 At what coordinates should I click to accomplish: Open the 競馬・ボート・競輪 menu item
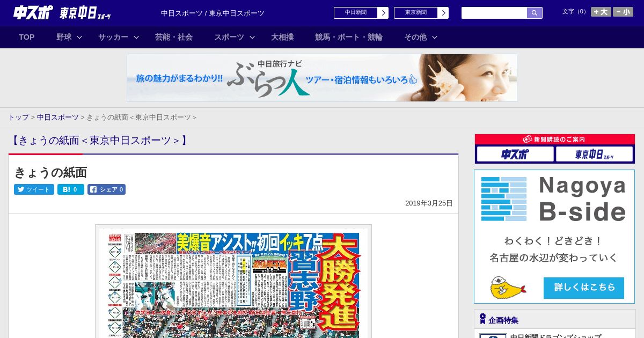coord(349,37)
